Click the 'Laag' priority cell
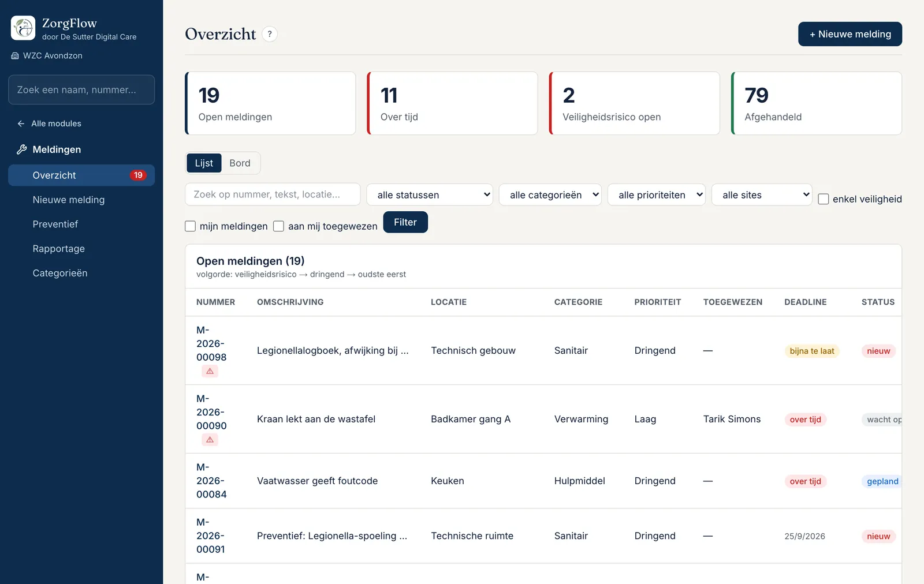This screenshot has width=924, height=584. 645,419
